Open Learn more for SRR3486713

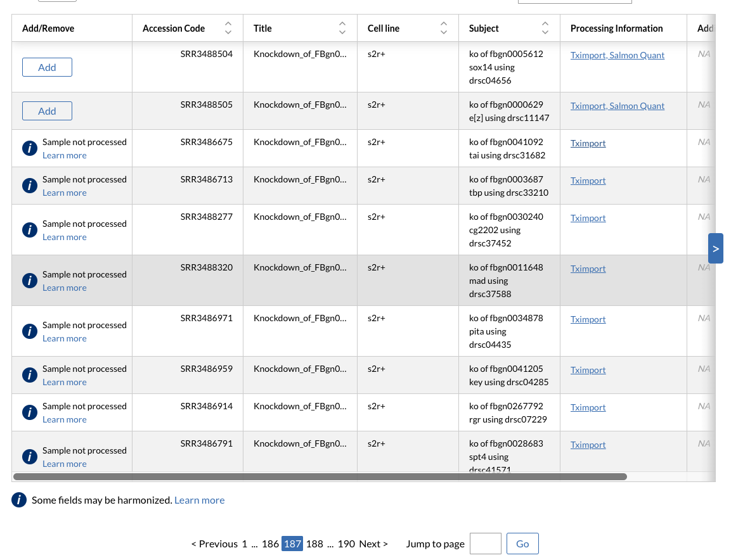pyautogui.click(x=64, y=193)
